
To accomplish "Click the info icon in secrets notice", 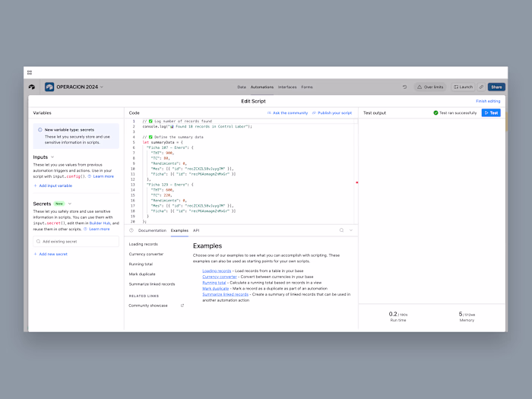I will click(x=40, y=130).
